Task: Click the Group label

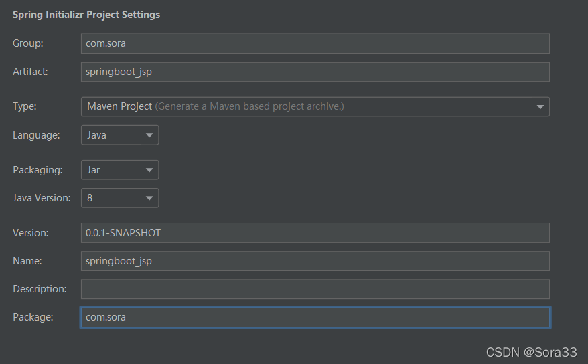Action: click(x=28, y=43)
